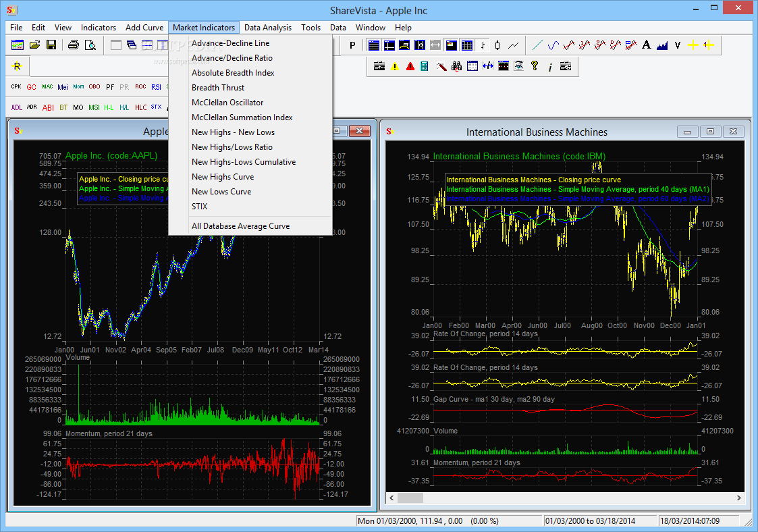Select Advance-Decline Line from the menu
The image size is (758, 532).
250,43
